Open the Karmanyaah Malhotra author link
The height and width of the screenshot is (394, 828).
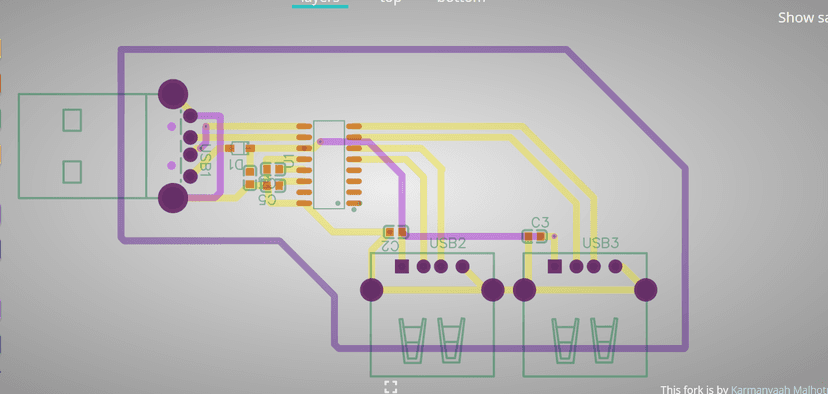(x=779, y=390)
